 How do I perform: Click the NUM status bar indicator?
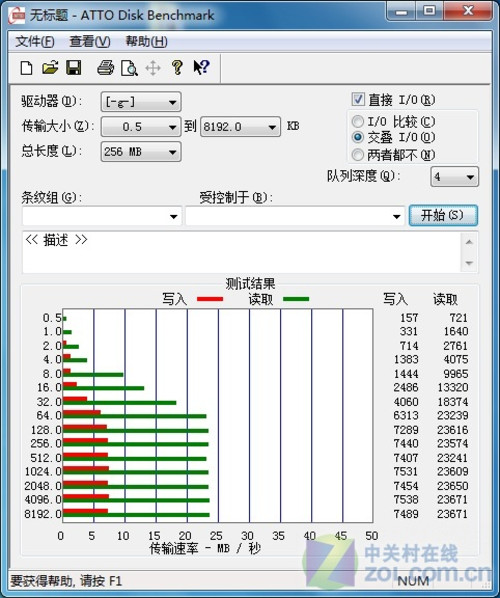click(413, 581)
